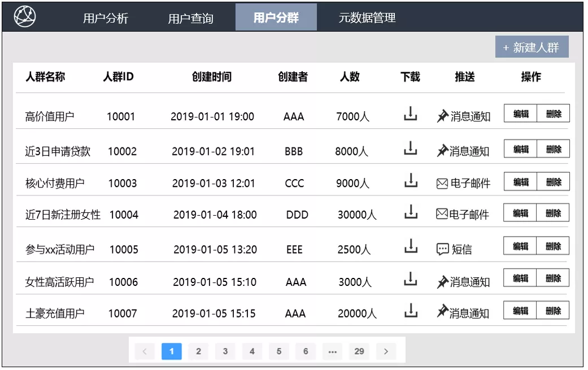
Task: Delete the 核心付费用户 group
Action: [x=554, y=182]
